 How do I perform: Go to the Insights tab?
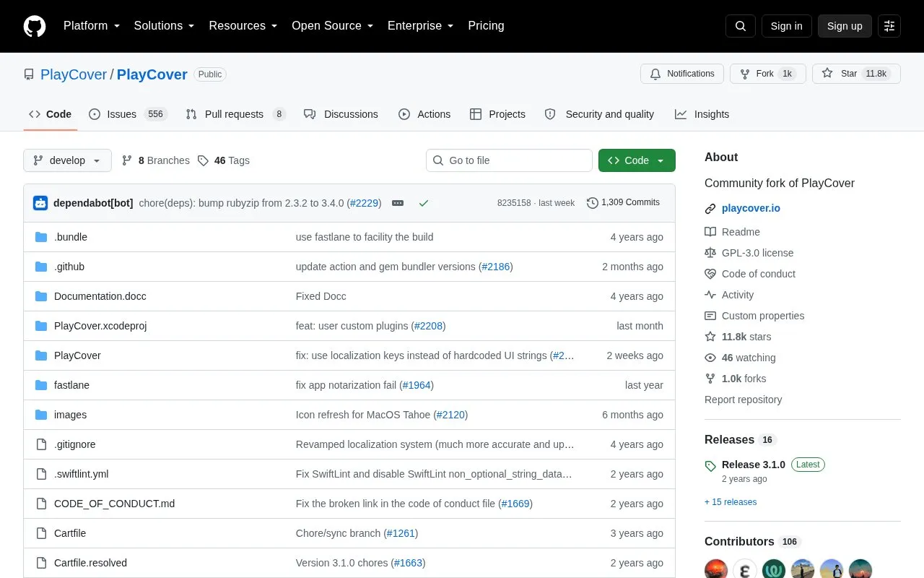702,114
